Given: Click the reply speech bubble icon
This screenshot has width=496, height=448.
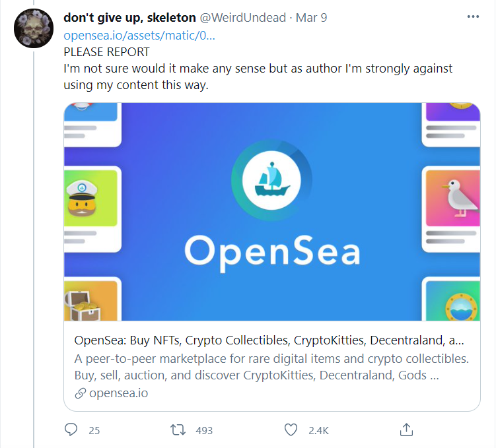Looking at the screenshot, I should point(71,430).
